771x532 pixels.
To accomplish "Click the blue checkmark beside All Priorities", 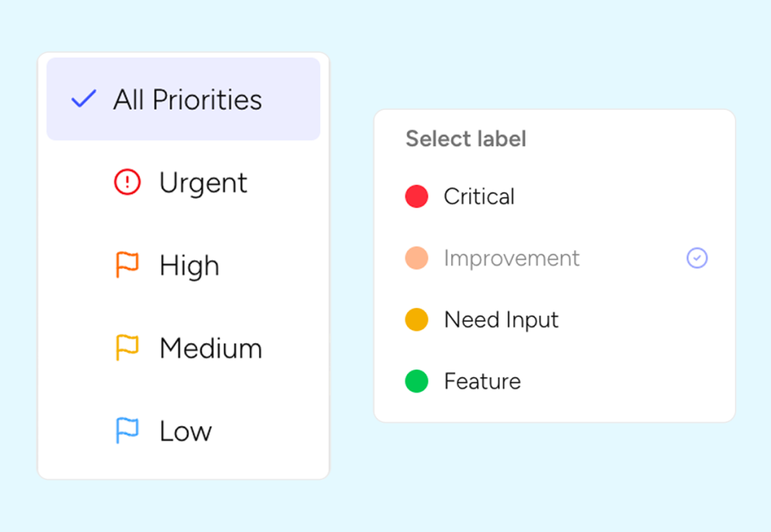I will click(84, 99).
